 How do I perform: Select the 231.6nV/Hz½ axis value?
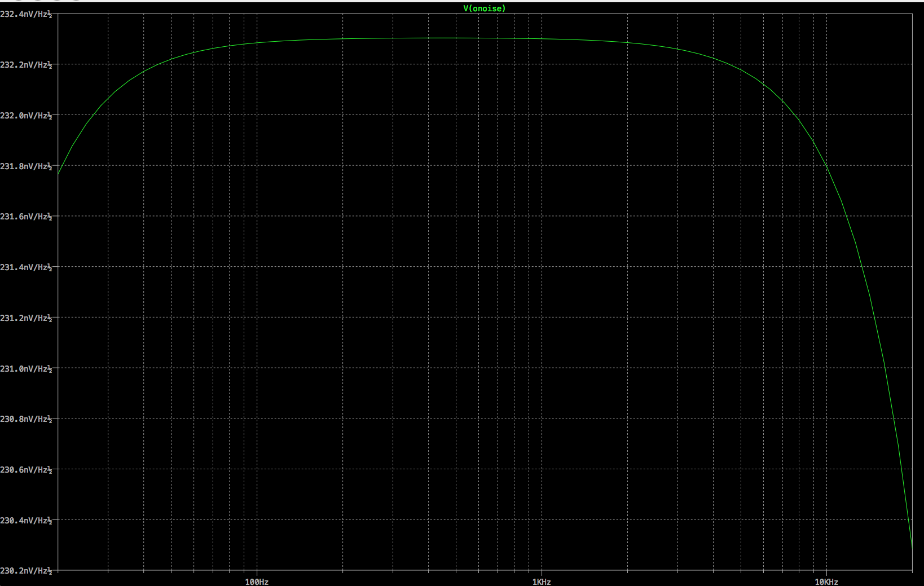pos(26,217)
